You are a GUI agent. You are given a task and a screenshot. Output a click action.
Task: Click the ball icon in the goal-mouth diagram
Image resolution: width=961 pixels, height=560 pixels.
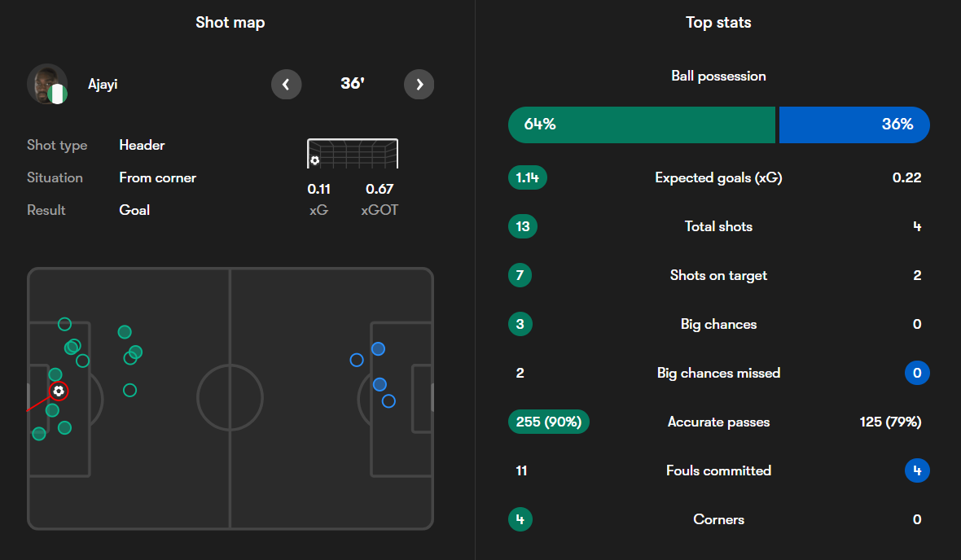[x=315, y=160]
